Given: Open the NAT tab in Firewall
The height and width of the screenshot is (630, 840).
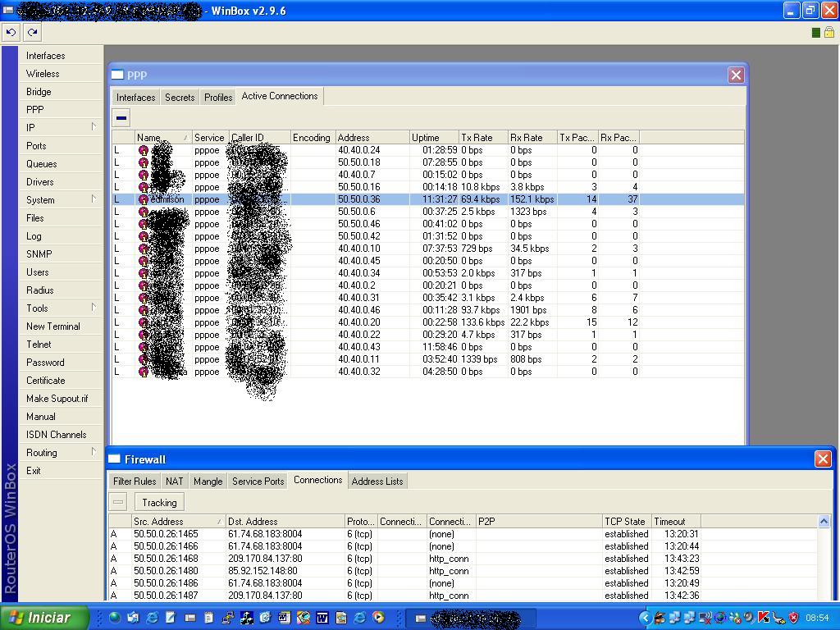Looking at the screenshot, I should pyautogui.click(x=174, y=481).
